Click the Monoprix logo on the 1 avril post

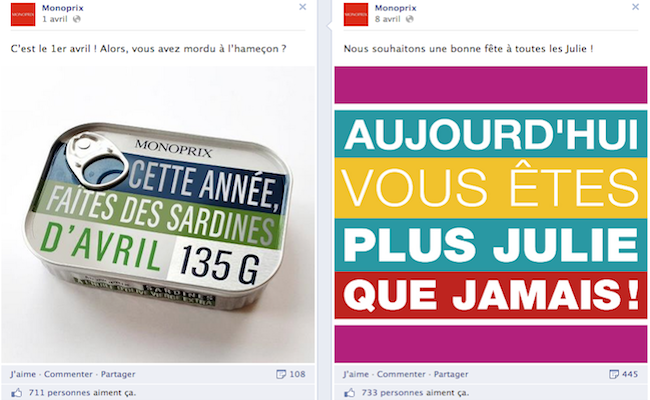(x=23, y=14)
